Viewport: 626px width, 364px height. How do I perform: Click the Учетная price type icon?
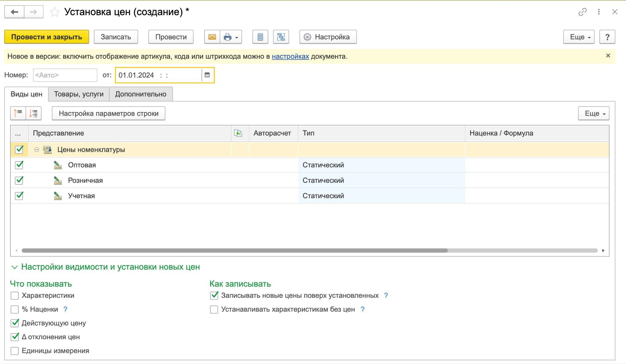click(57, 196)
